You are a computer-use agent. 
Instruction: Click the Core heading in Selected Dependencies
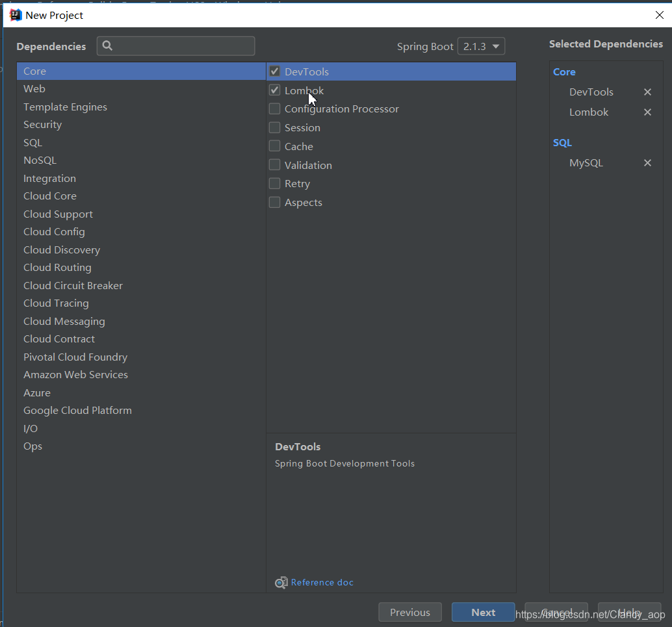point(564,72)
